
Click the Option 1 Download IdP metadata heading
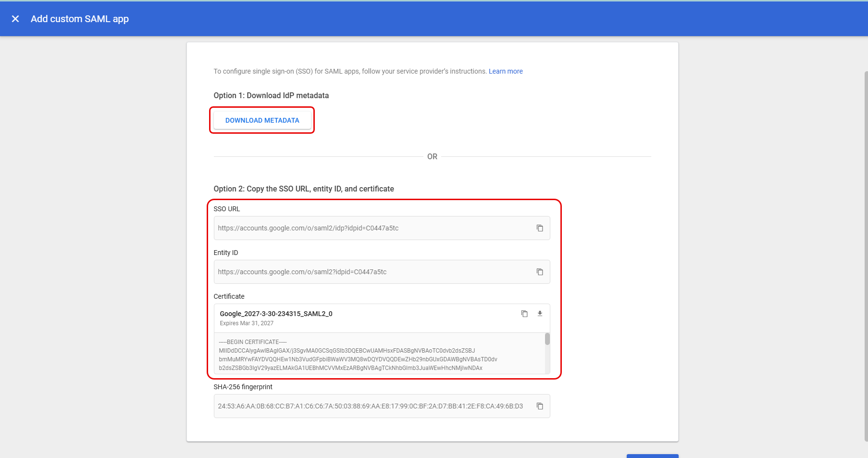click(x=271, y=95)
